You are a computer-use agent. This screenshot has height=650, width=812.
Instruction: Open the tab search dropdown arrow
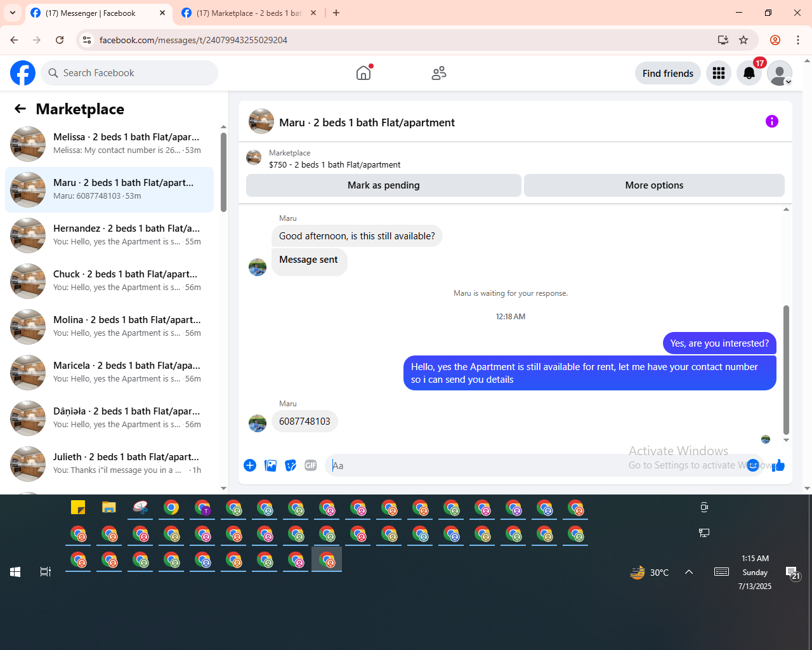point(13,13)
